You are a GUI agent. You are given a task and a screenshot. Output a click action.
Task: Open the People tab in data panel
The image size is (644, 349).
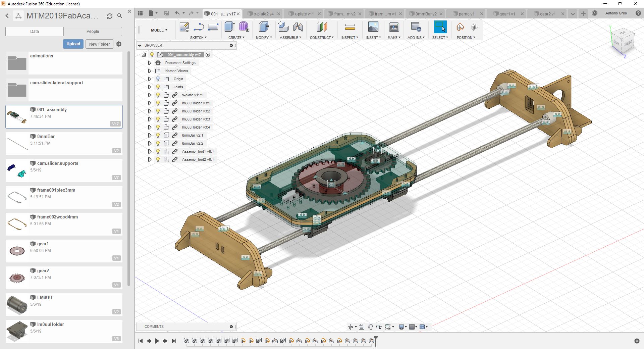click(x=93, y=32)
